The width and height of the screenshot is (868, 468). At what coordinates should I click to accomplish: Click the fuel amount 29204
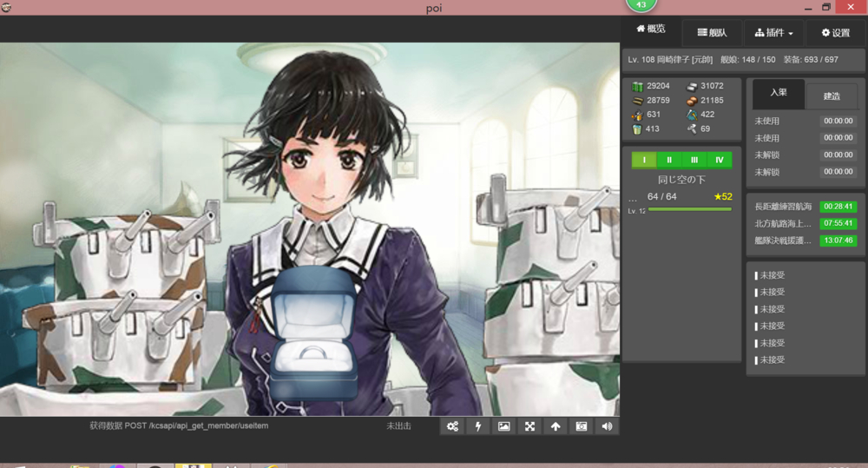click(658, 86)
